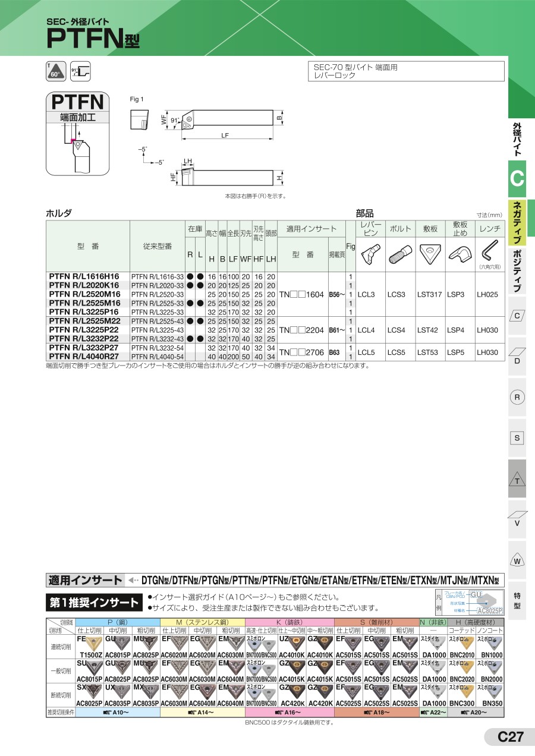Select the W insert shape icon

pos(517,560)
